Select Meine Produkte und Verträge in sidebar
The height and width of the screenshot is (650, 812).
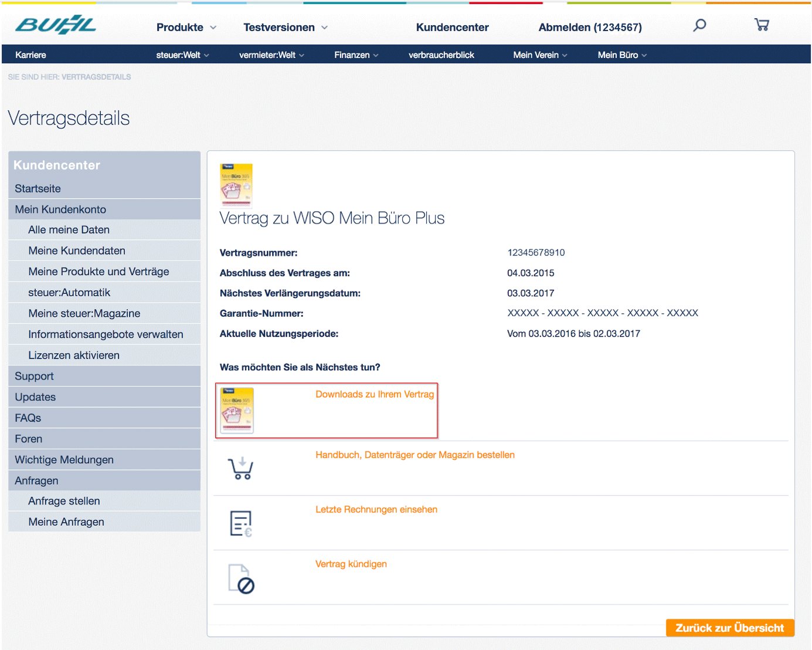coord(98,272)
